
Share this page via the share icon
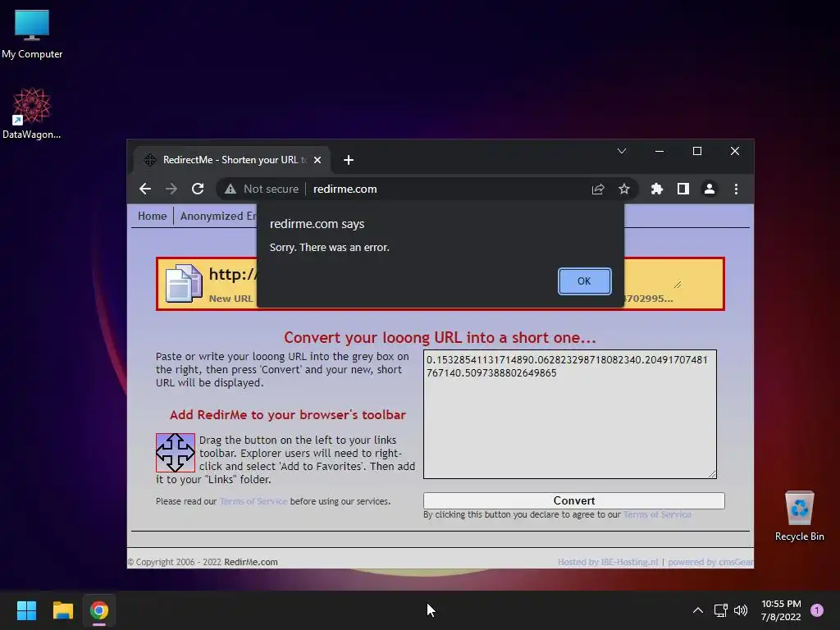coord(598,189)
